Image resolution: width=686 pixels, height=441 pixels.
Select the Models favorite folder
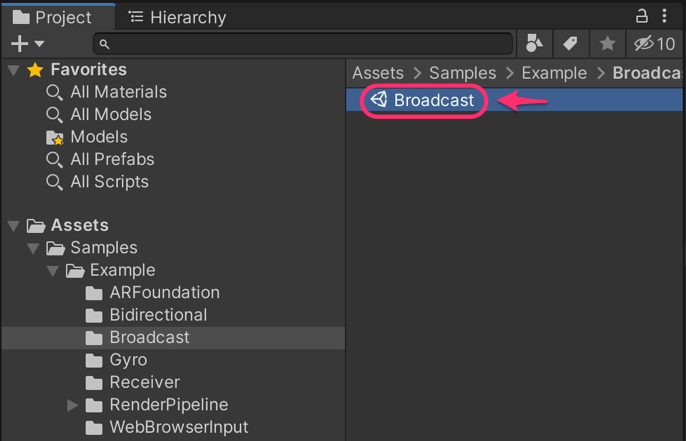(x=98, y=137)
